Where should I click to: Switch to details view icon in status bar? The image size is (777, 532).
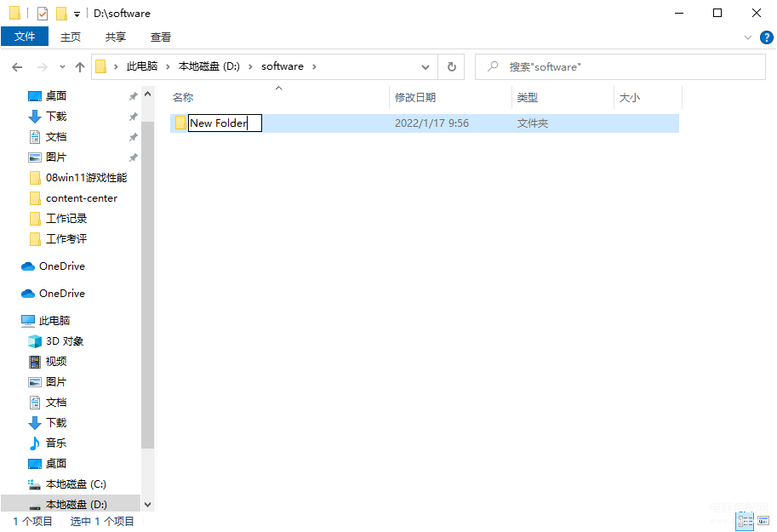745,521
